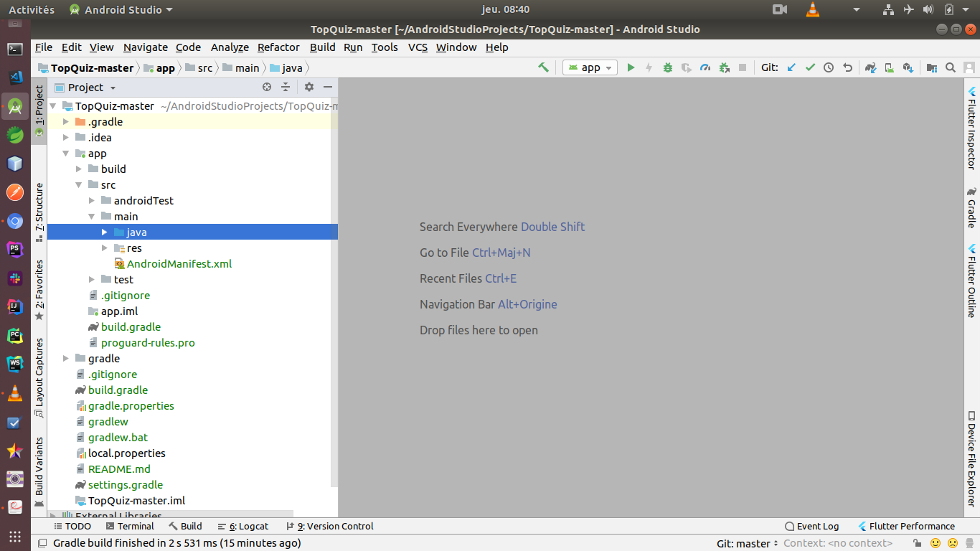Commit changes via the green checkmark Git icon
This screenshot has width=980, height=551.
tap(810, 67)
